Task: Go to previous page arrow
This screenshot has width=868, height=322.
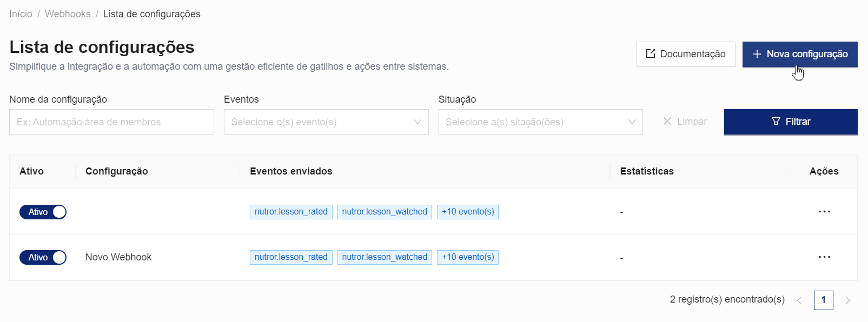Action: (x=799, y=300)
